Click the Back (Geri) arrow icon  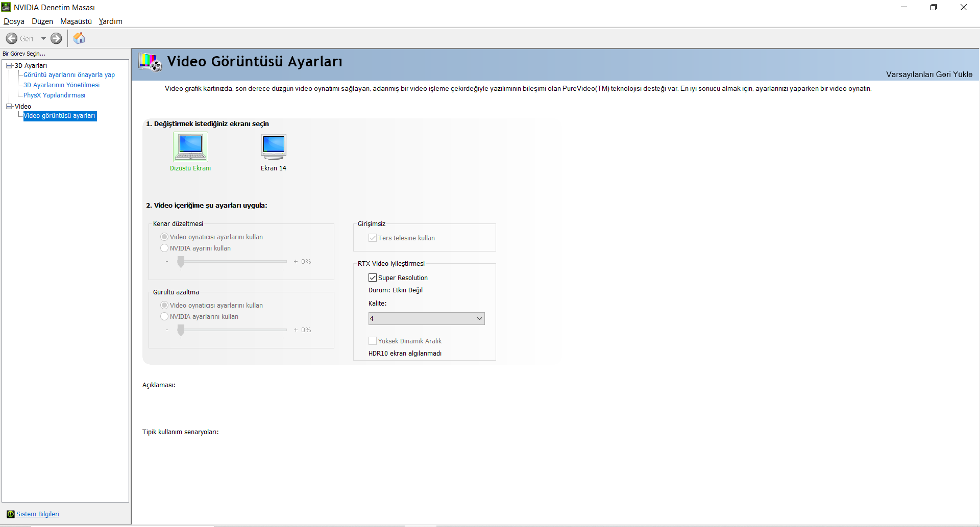[12, 38]
